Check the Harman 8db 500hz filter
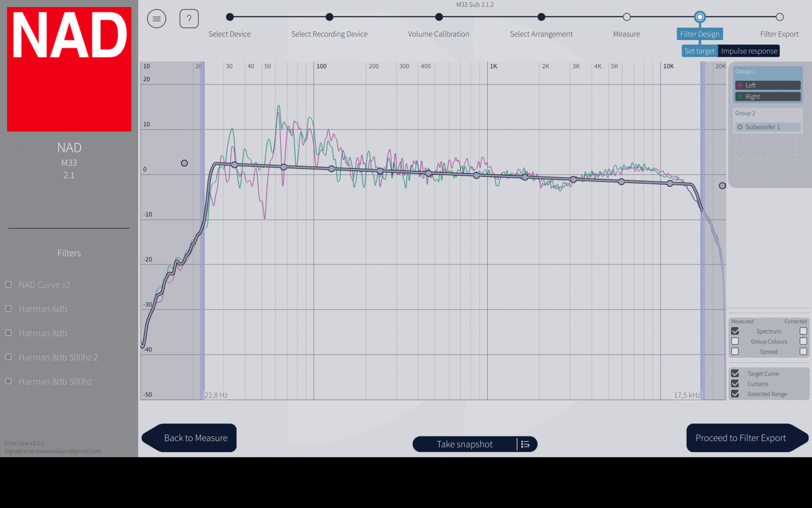 tap(8, 381)
